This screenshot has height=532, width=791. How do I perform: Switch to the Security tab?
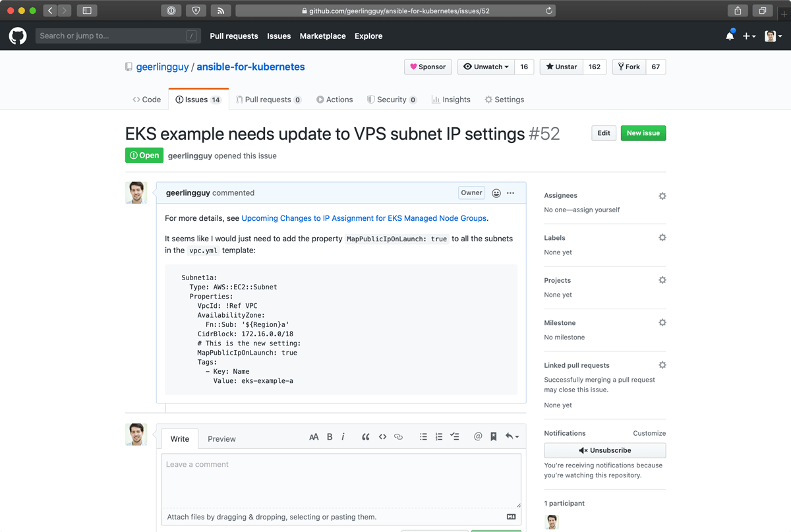click(392, 100)
